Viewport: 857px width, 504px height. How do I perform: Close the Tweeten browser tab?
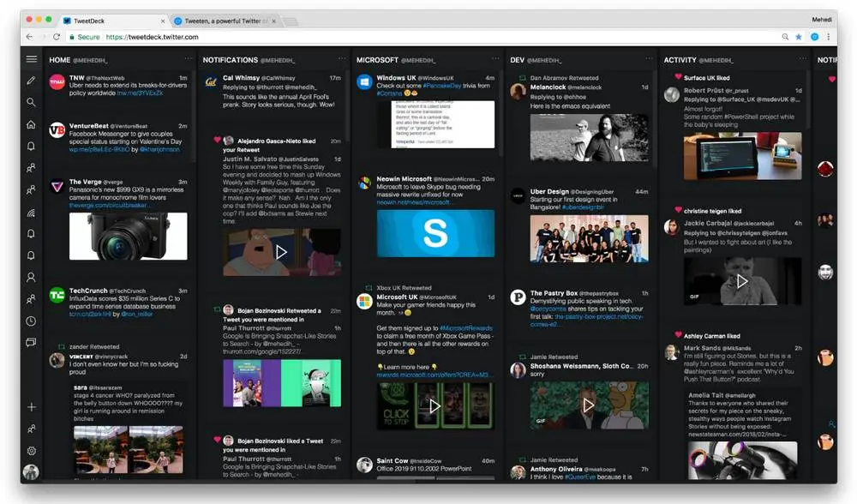(x=274, y=21)
